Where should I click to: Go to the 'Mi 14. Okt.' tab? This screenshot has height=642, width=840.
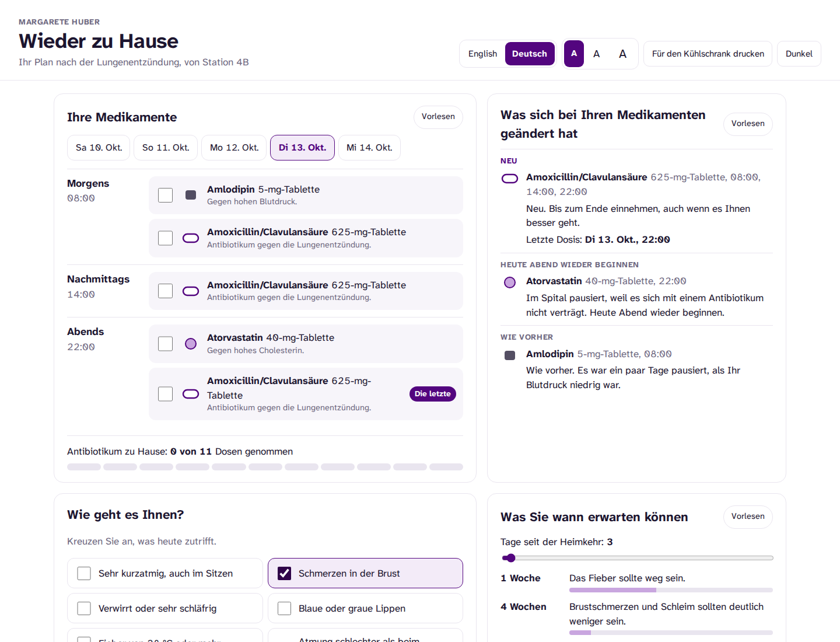click(x=369, y=148)
